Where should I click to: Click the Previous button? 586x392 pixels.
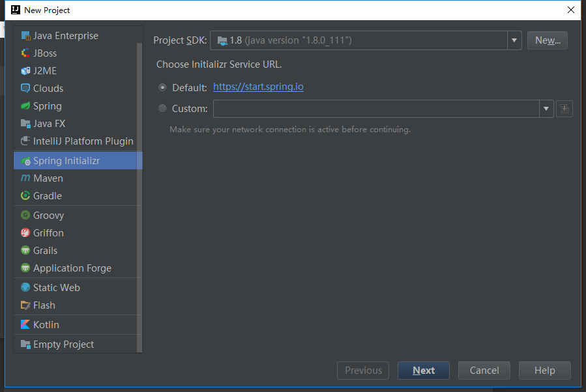(x=363, y=371)
